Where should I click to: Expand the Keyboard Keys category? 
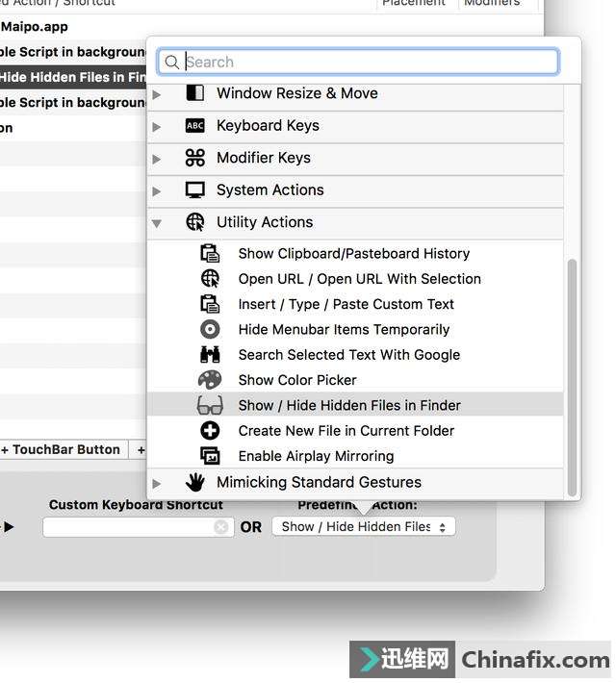point(157,126)
